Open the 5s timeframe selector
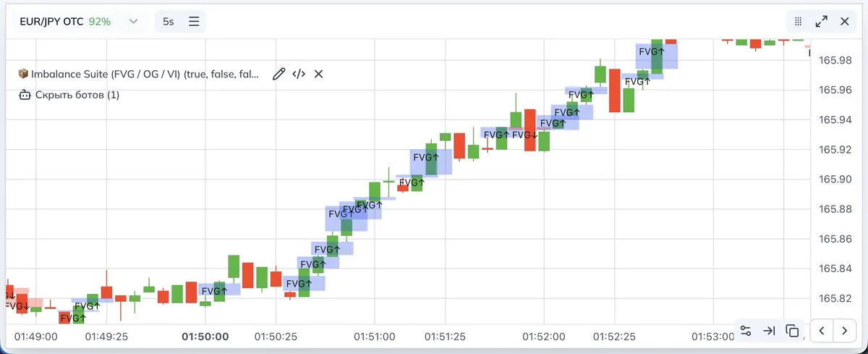868x354 pixels. (169, 22)
